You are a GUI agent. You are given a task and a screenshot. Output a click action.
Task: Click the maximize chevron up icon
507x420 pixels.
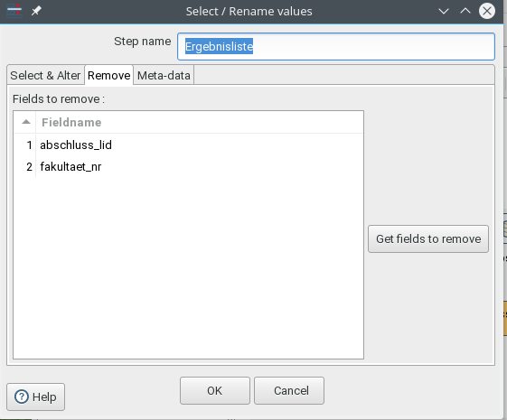(x=465, y=12)
